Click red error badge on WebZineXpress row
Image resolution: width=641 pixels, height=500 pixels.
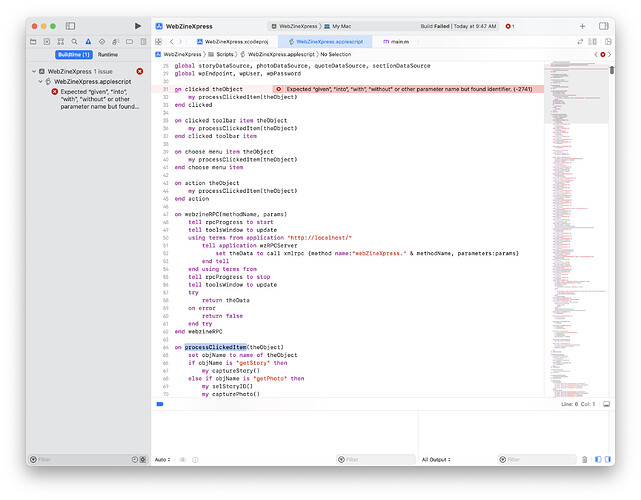[x=140, y=72]
